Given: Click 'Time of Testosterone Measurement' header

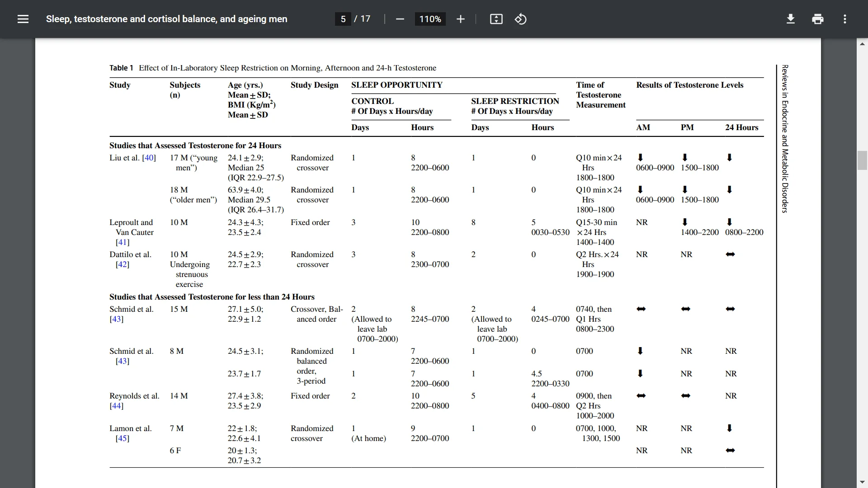Looking at the screenshot, I should pos(601,95).
